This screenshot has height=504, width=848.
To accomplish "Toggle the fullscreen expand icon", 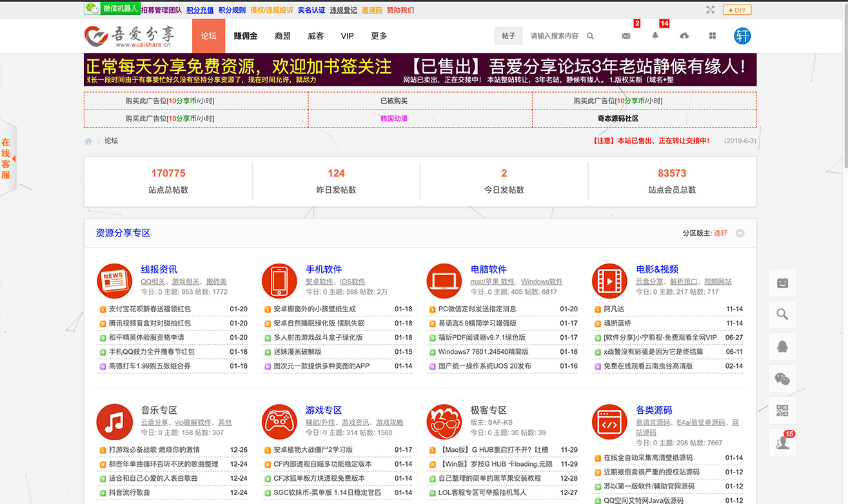I will pos(710,10).
